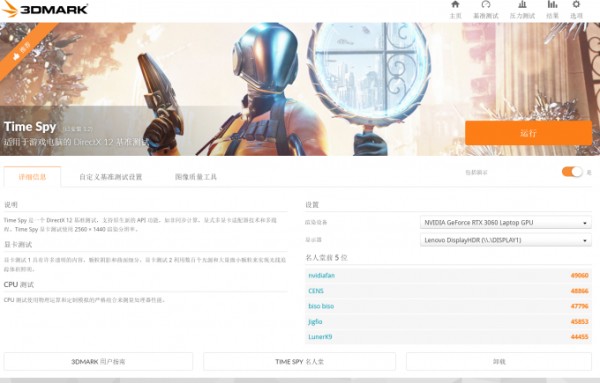600x383 pixels.
Task: Open the 3DMARK user guide button
Action: coord(98,362)
